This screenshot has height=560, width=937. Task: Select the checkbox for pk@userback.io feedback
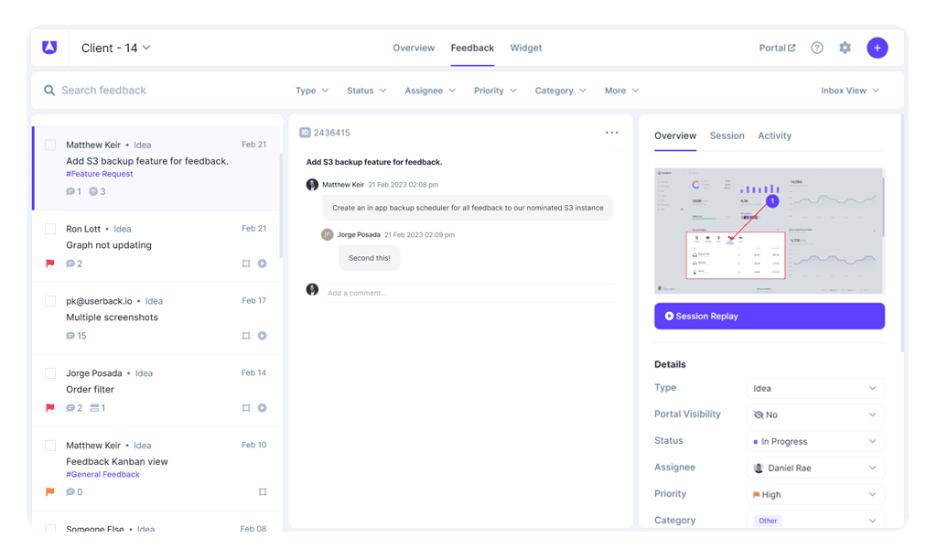tap(50, 301)
